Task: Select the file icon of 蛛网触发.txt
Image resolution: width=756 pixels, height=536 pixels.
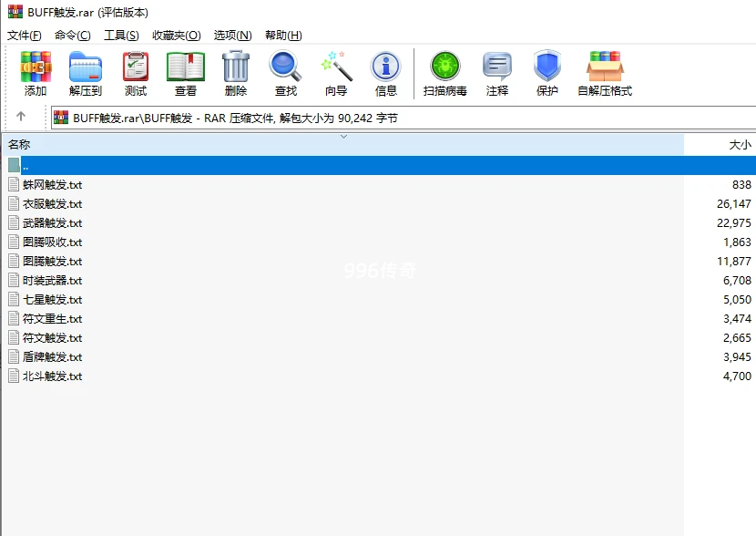Action: [x=14, y=184]
